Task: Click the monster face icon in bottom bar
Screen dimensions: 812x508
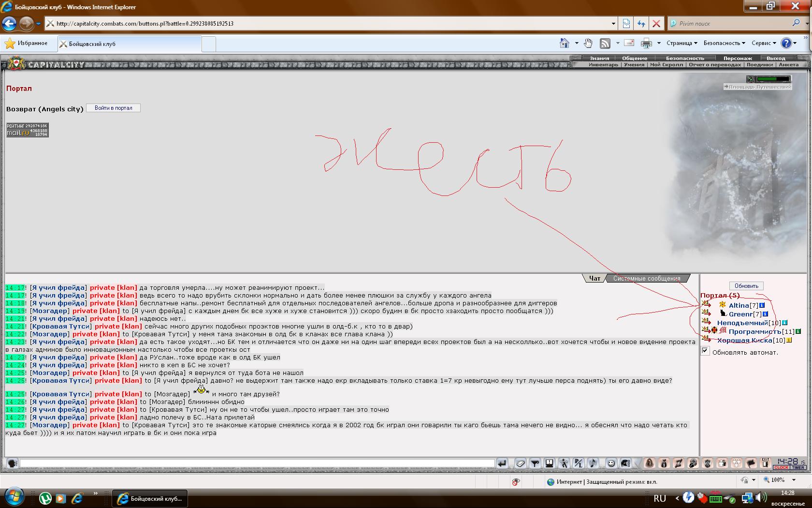Action: pyautogui.click(x=707, y=463)
